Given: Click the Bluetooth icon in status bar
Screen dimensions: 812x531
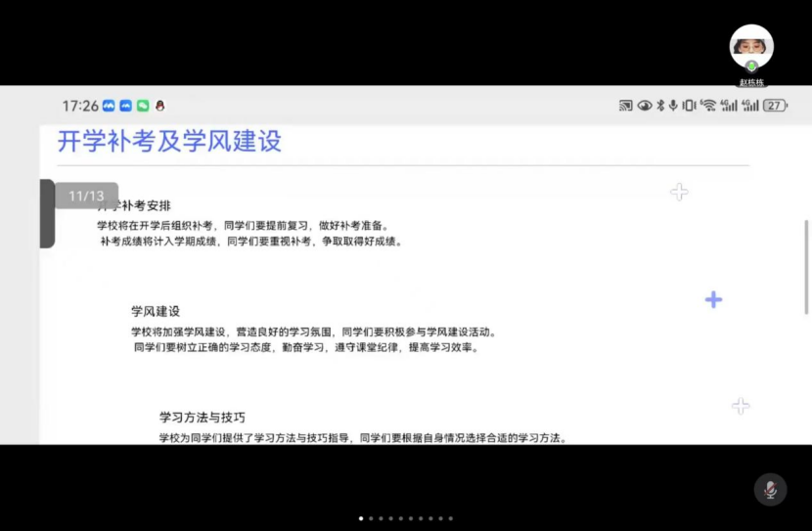Looking at the screenshot, I should [x=660, y=106].
